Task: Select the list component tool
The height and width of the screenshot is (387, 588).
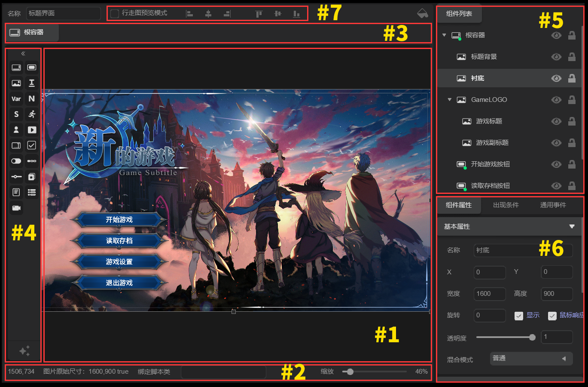Action: pos(32,192)
